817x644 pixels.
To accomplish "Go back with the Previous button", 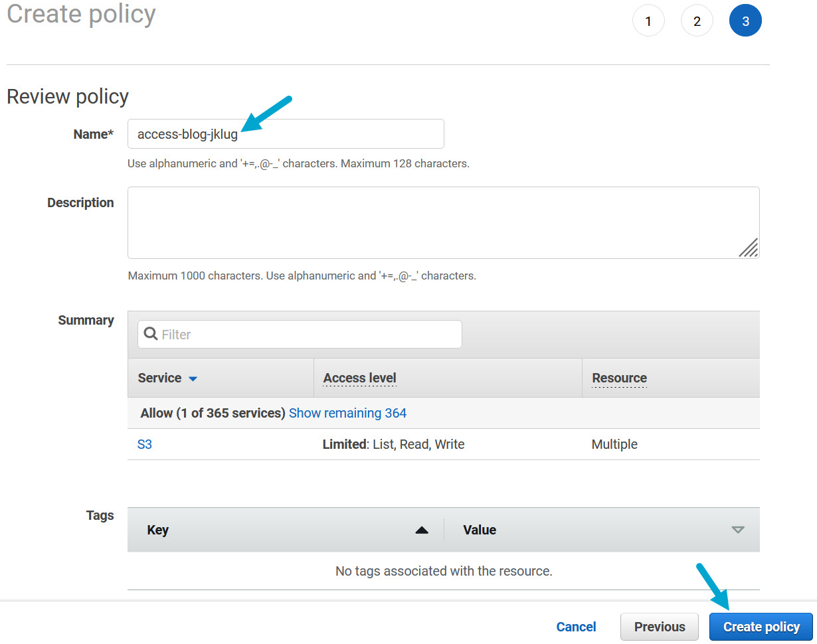I will click(659, 627).
